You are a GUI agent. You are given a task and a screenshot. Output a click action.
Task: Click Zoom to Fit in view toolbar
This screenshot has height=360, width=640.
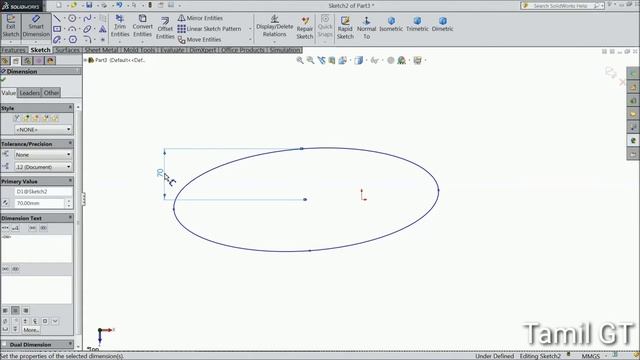click(300, 60)
